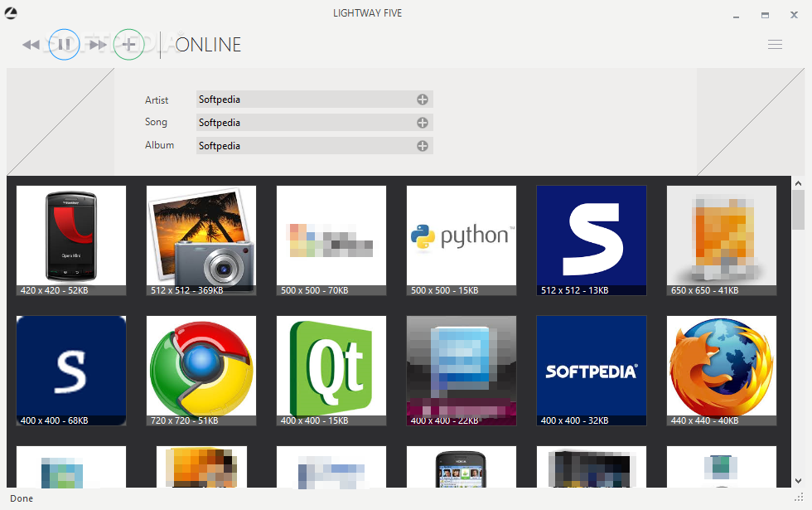Skip forward to the next track
812x510 pixels.
coord(97,44)
